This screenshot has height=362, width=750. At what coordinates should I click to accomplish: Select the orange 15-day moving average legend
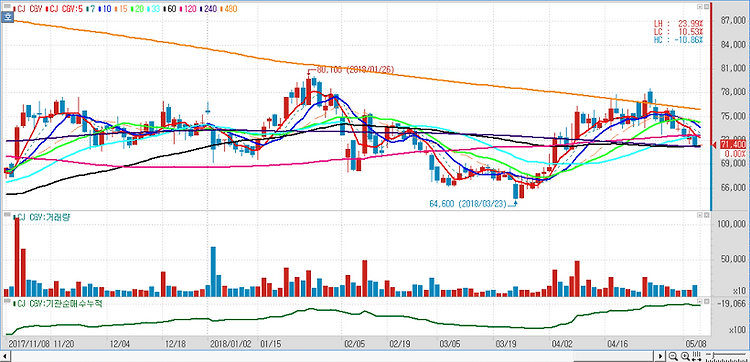pos(121,9)
